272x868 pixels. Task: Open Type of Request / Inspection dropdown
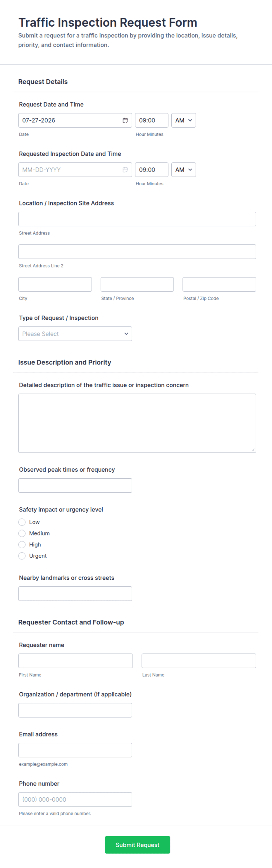tap(75, 333)
